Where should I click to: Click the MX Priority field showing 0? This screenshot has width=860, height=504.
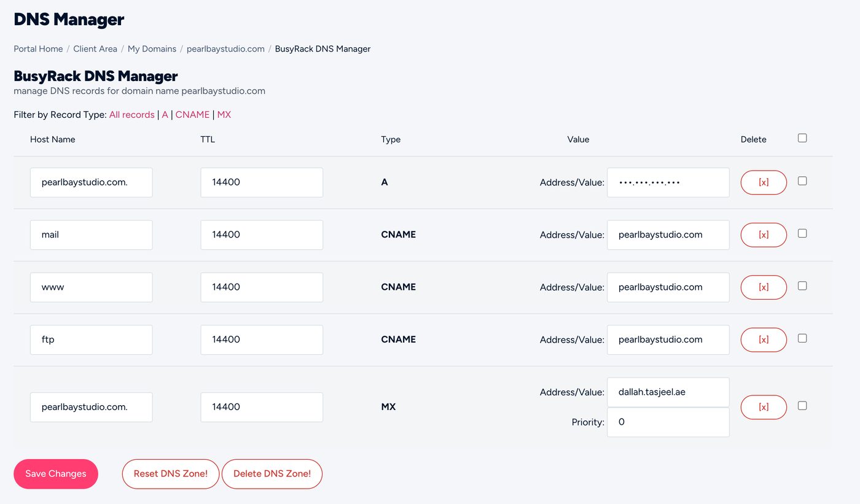(668, 422)
